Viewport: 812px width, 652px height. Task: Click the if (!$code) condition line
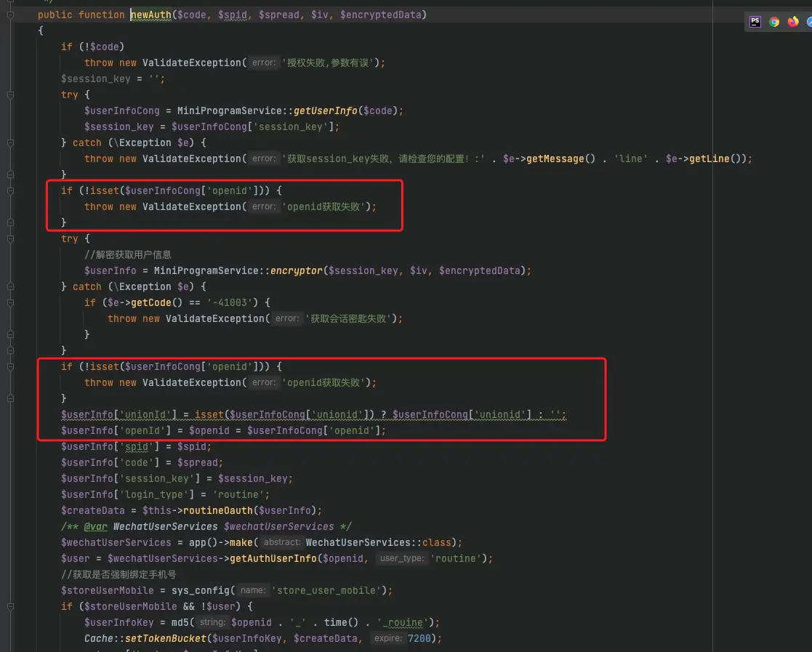point(93,47)
